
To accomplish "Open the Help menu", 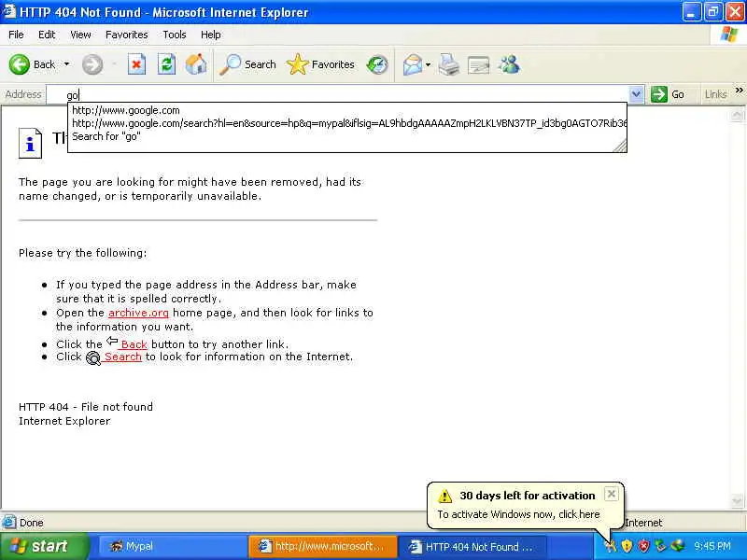I will (x=210, y=35).
